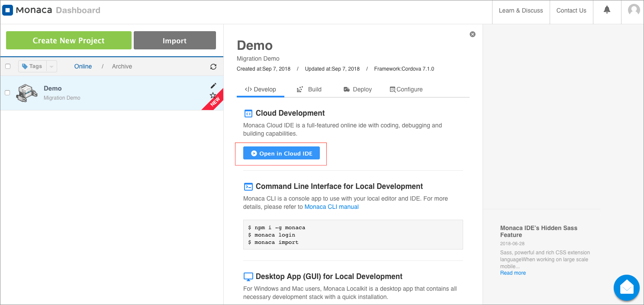The height and width of the screenshot is (305, 644).
Task: Click the notification bell icon
Action: 607,10
